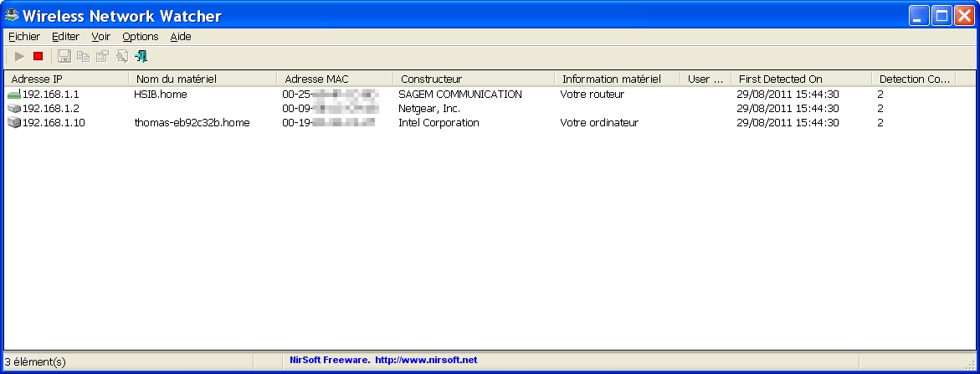Sort by the Nom du matériel column

[x=203, y=79]
